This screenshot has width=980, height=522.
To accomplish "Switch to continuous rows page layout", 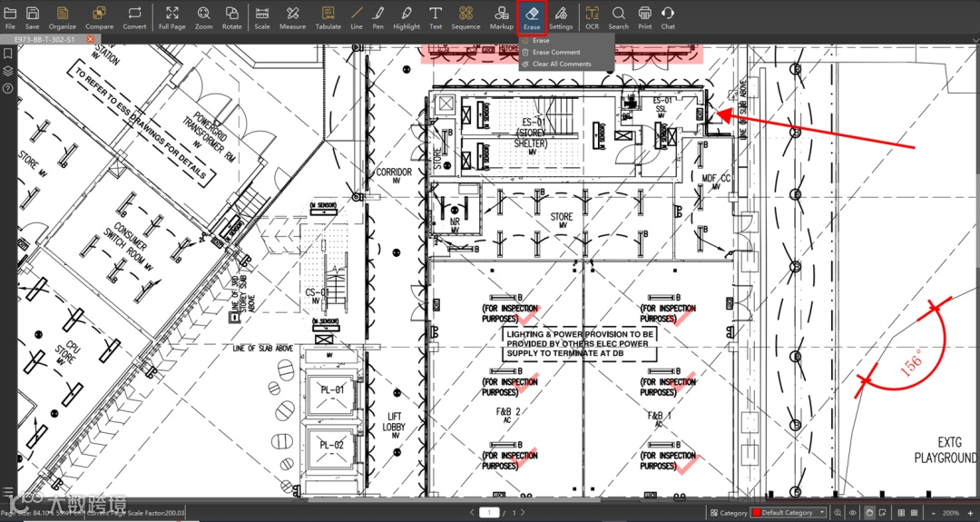I will tap(915, 513).
